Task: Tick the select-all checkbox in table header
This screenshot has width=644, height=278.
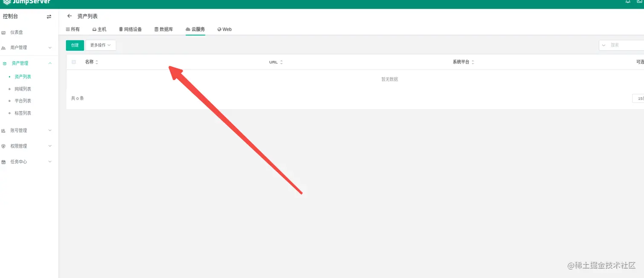Action: point(74,62)
